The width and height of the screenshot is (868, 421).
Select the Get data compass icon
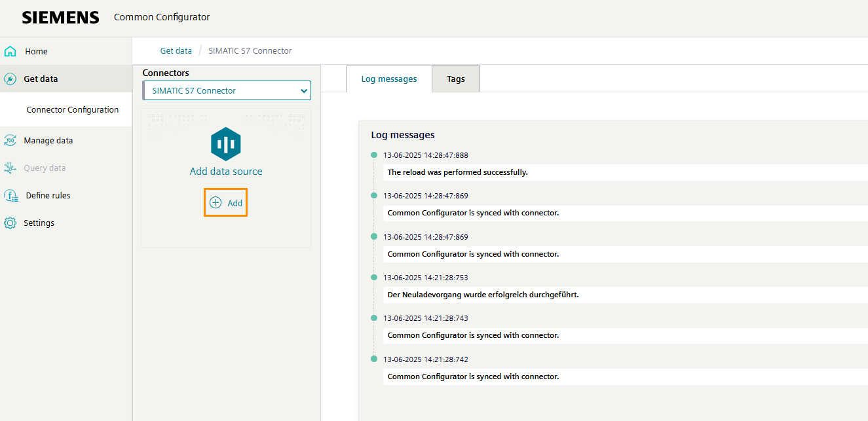coord(12,78)
